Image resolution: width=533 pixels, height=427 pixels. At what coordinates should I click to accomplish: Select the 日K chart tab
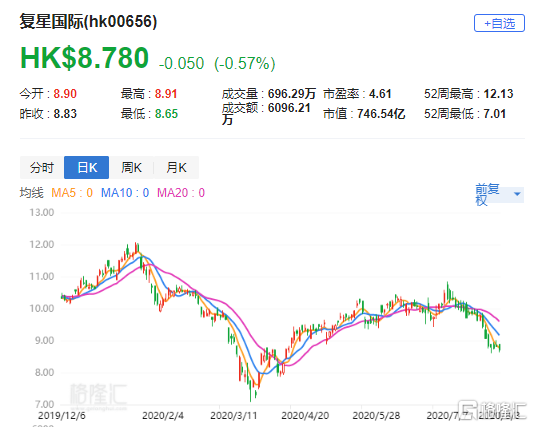click(x=87, y=168)
